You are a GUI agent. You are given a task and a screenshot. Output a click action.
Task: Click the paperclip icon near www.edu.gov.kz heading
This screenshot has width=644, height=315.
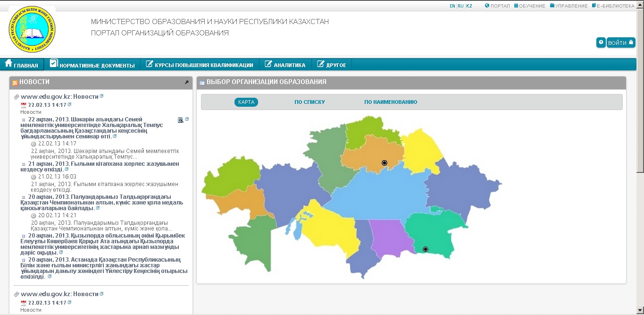point(16,96)
